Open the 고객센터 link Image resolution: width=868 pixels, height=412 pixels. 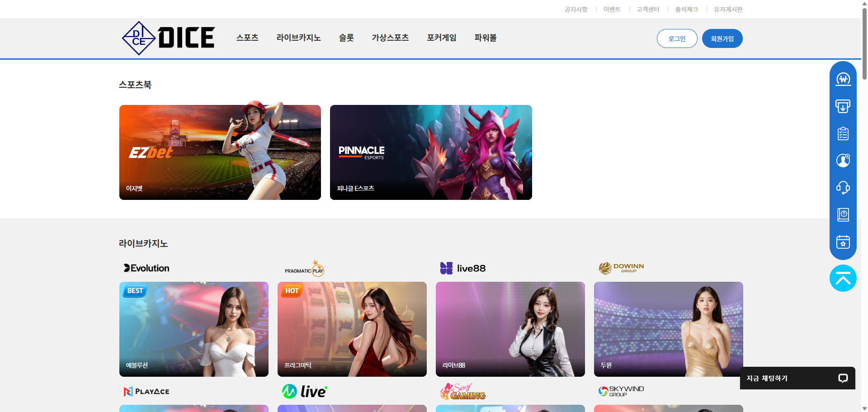click(x=648, y=9)
